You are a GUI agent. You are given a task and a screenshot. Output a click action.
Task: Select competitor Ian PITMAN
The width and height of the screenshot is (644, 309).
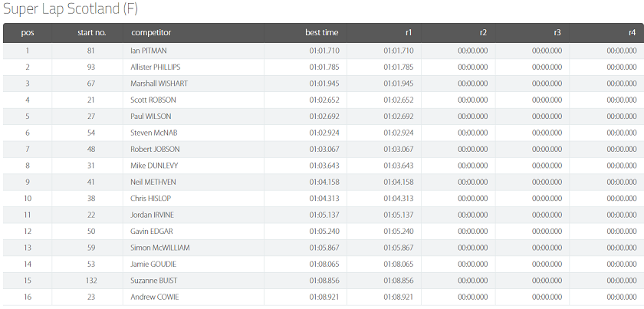tap(149, 51)
